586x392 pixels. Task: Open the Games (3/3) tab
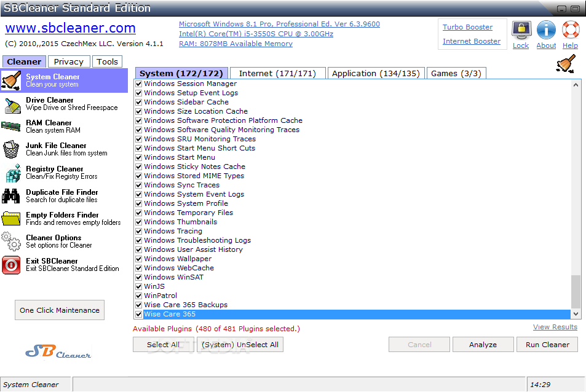(x=456, y=73)
